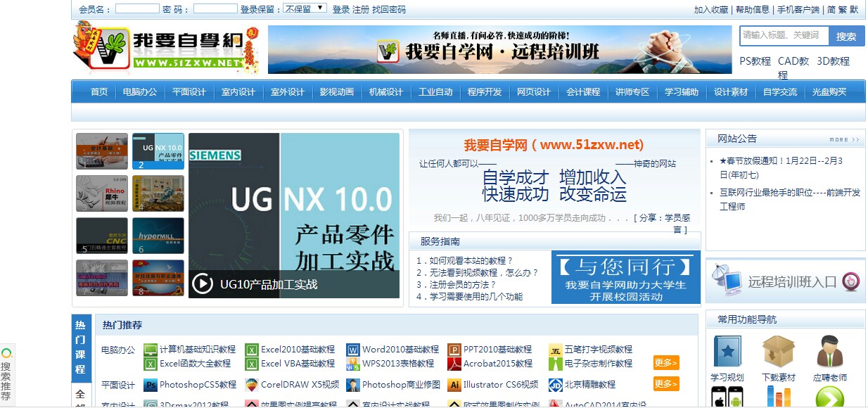Click the Excel2010基础教程 Excel icon
This screenshot has width=868, height=408.
tap(252, 350)
